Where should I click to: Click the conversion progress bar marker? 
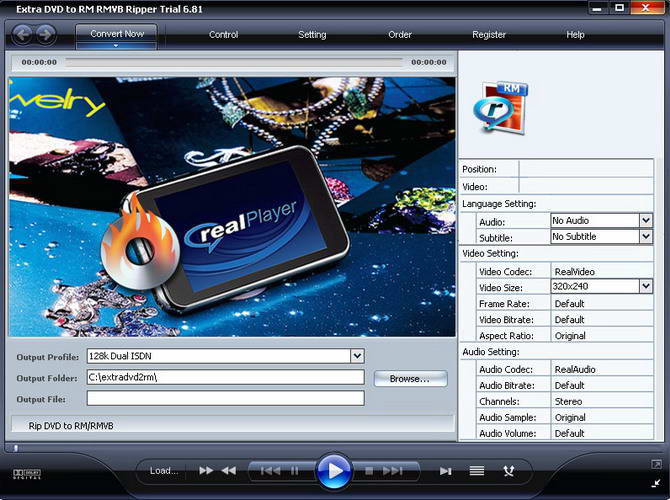point(16,448)
